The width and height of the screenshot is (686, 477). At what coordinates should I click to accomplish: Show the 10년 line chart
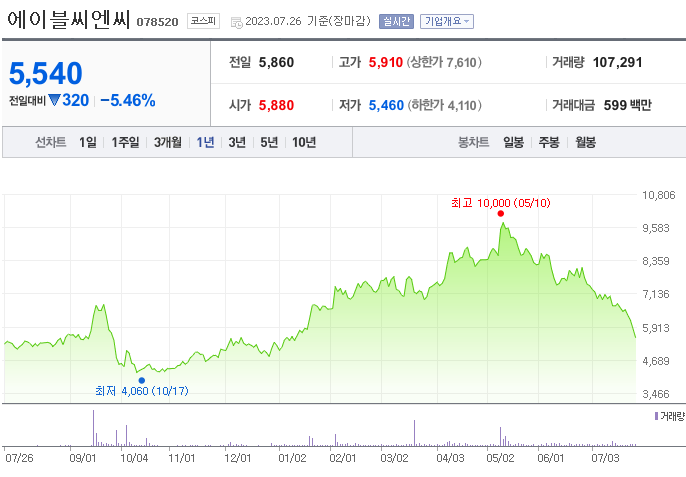pyautogui.click(x=304, y=142)
